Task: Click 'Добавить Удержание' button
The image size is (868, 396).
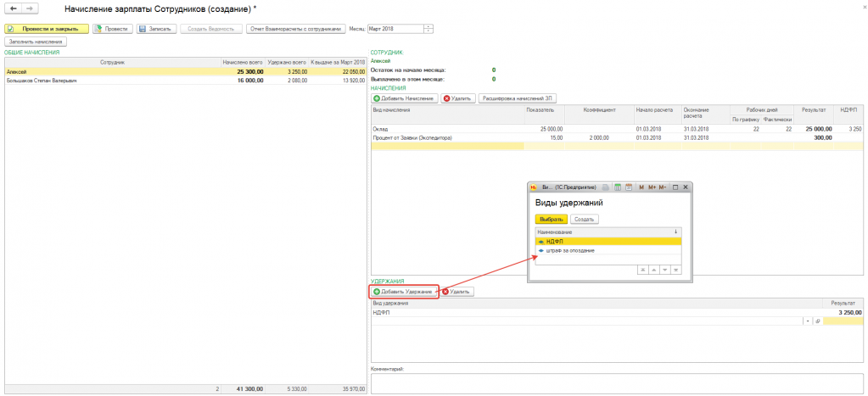Action: click(x=404, y=292)
